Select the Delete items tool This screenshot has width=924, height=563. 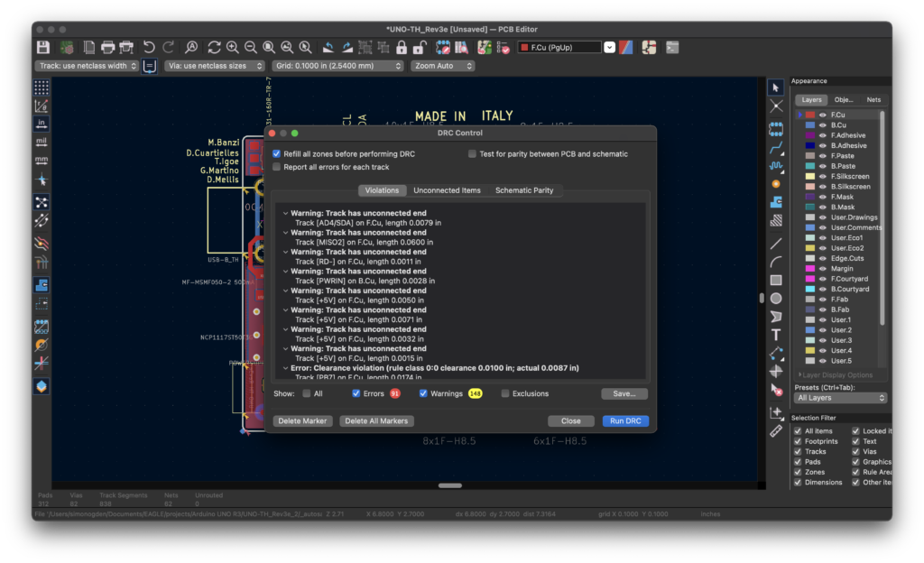tap(775, 390)
